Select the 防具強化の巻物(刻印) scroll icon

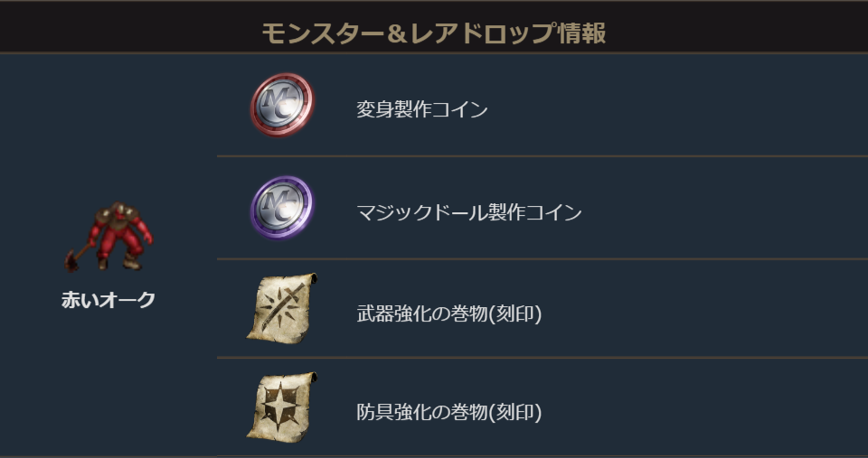click(x=282, y=407)
